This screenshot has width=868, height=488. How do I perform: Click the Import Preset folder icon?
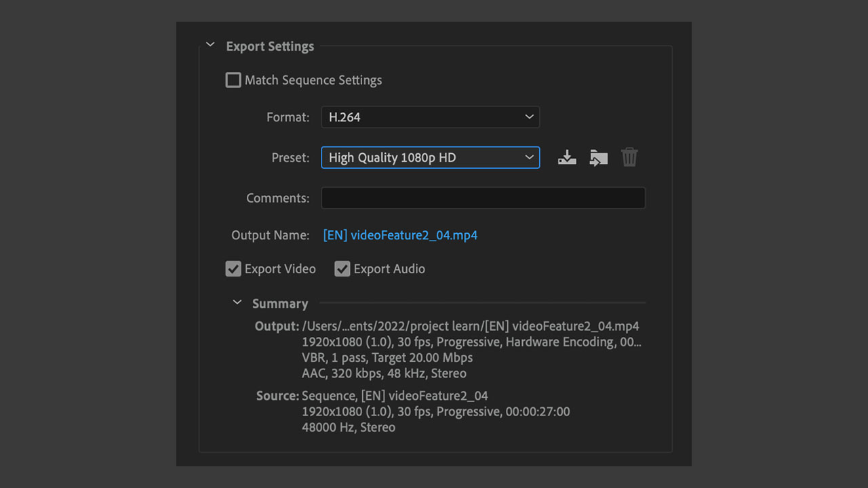tap(599, 157)
